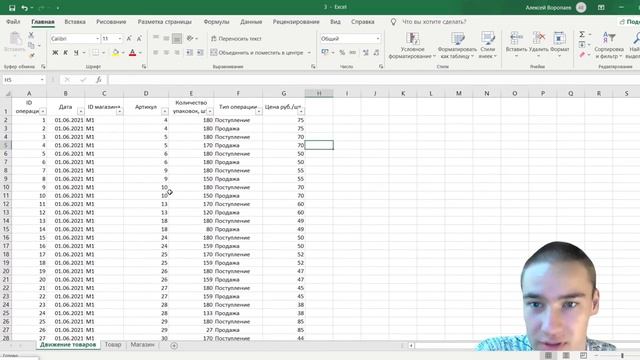Click the percent style icon
Screen dimensions: 640x360
pyautogui.click(x=342, y=53)
